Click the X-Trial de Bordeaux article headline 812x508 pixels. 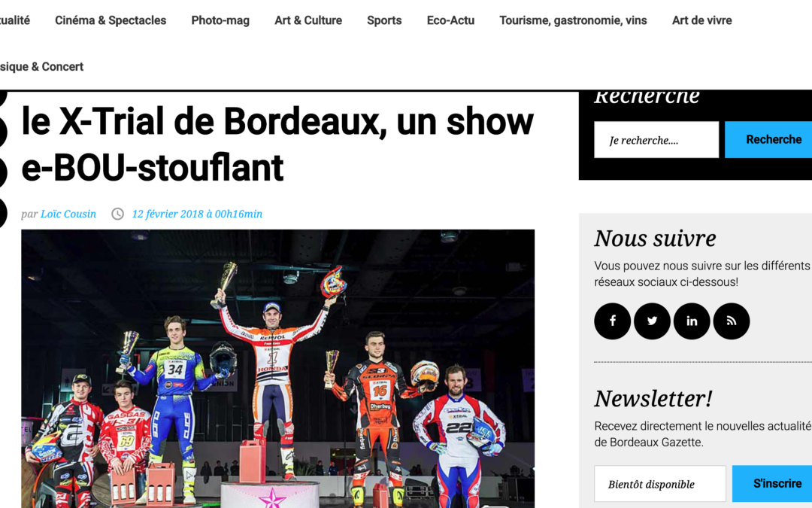coord(277,144)
